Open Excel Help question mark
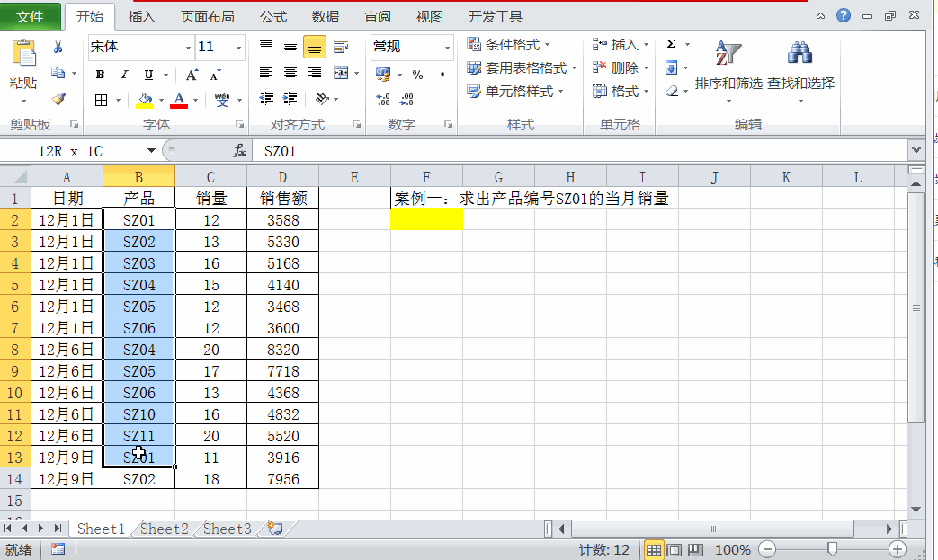This screenshot has height=560, width=938. (x=844, y=15)
